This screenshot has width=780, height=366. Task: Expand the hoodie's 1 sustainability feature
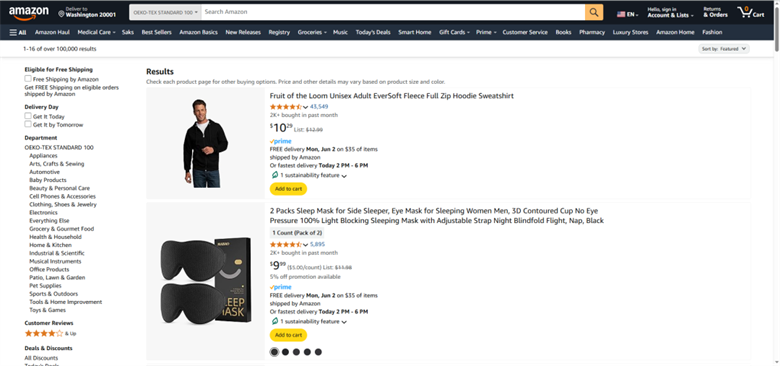coord(309,176)
